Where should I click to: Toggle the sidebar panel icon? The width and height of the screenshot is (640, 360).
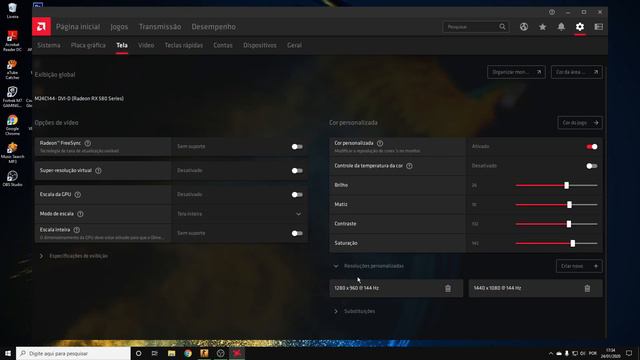[598, 27]
